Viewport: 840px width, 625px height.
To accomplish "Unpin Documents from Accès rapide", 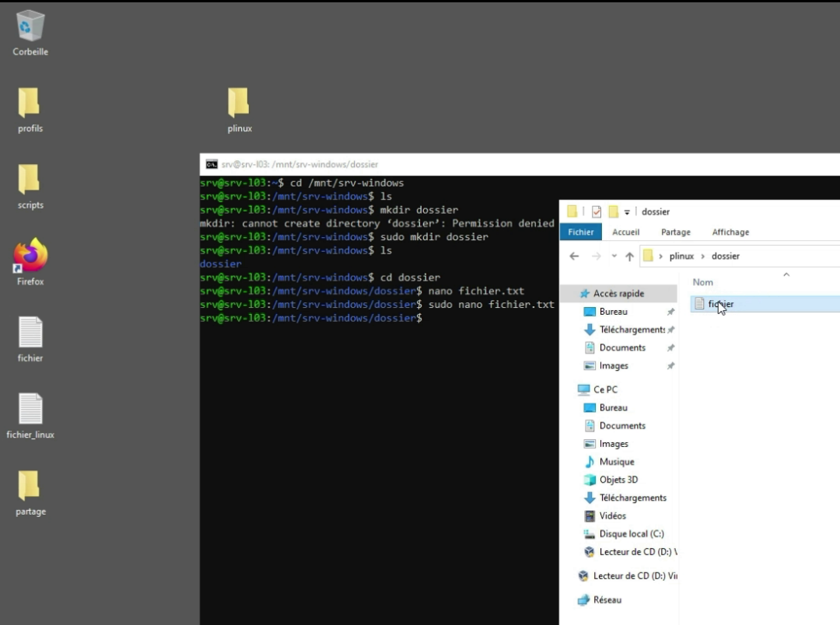I will coord(671,347).
